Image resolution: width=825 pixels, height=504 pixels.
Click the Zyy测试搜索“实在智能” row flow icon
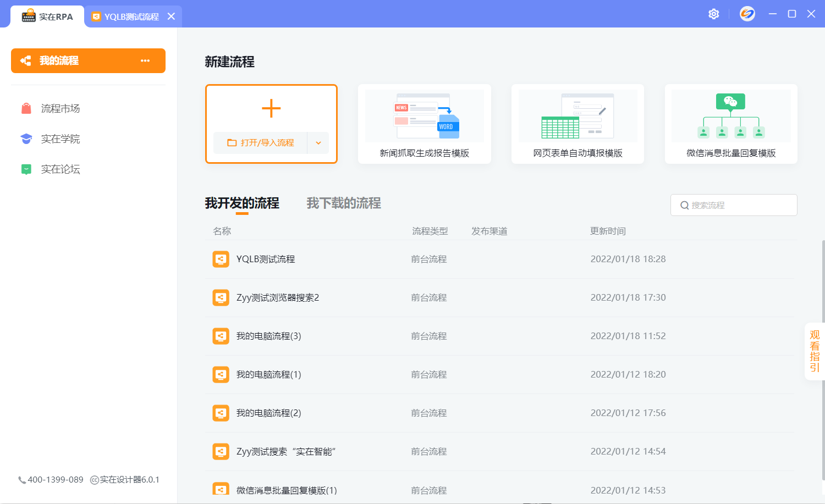221,451
